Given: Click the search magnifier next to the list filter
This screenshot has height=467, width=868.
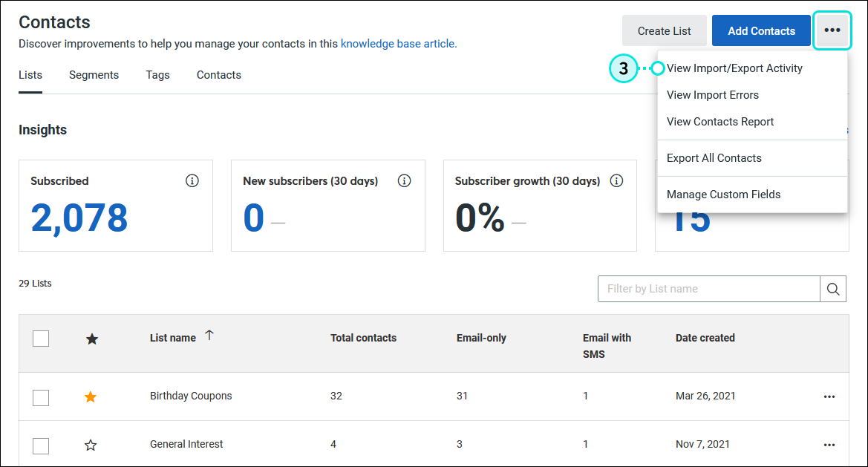Looking at the screenshot, I should coord(832,289).
